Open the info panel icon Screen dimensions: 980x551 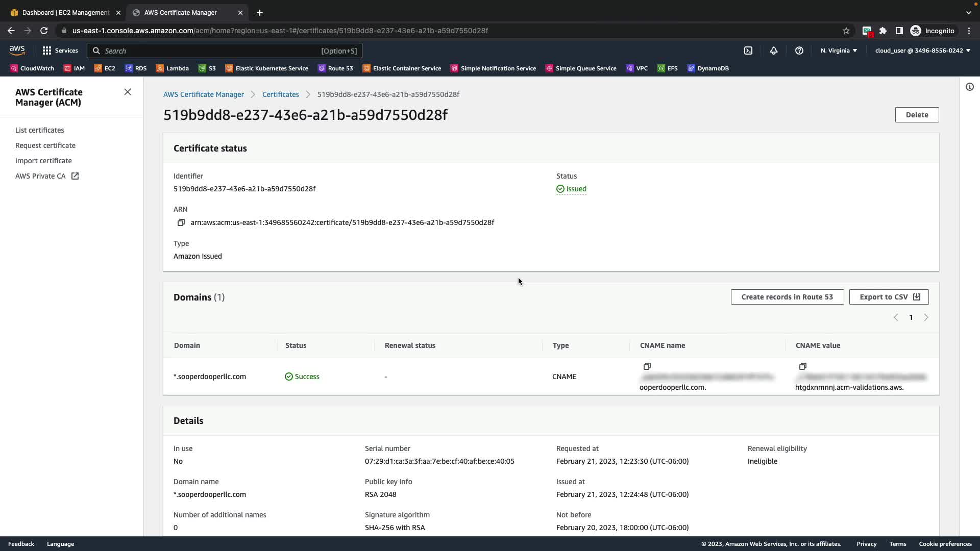[969, 87]
